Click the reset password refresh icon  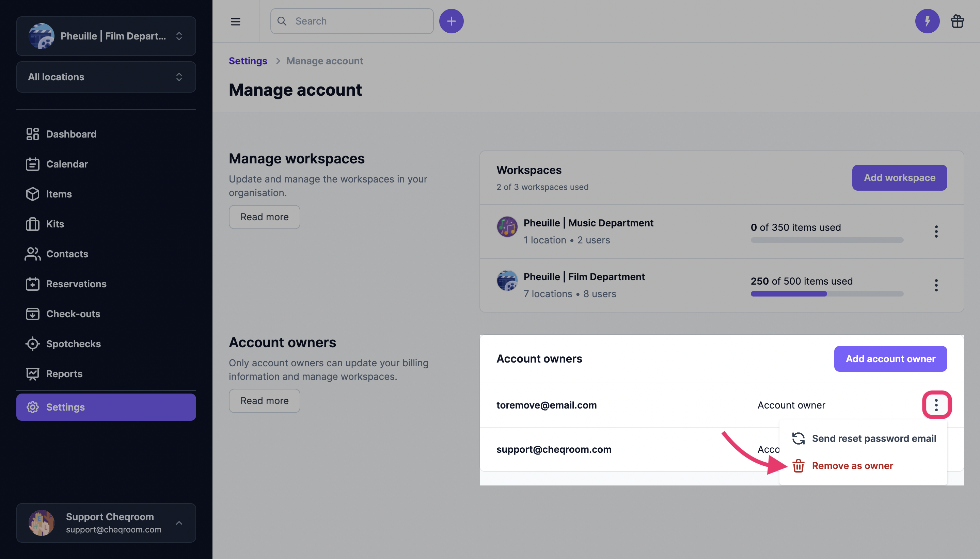pyautogui.click(x=799, y=438)
